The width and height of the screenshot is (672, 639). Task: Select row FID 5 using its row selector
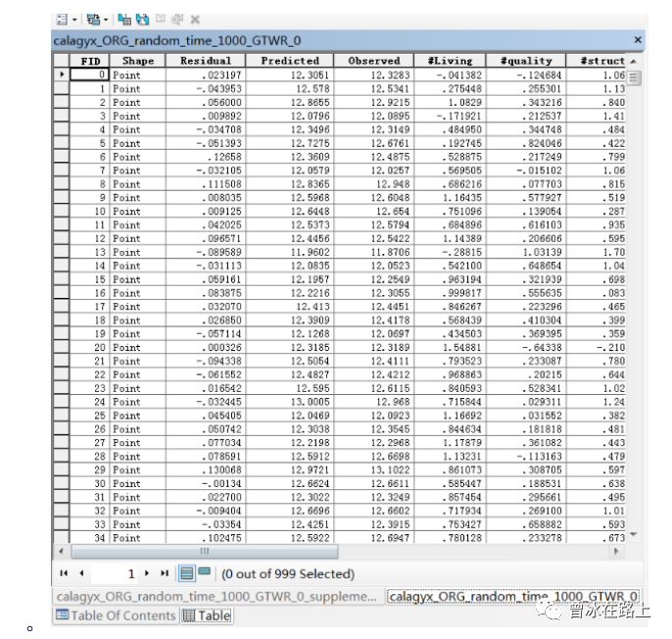coord(62,143)
